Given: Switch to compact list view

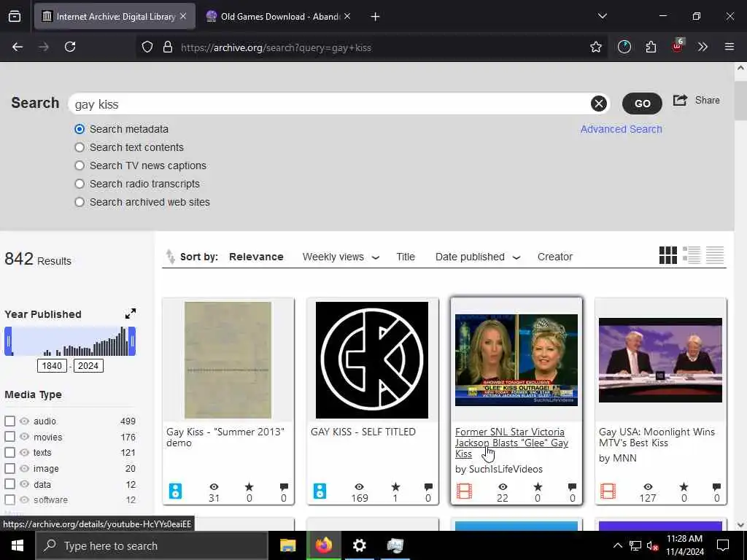Looking at the screenshot, I should click(x=715, y=255).
